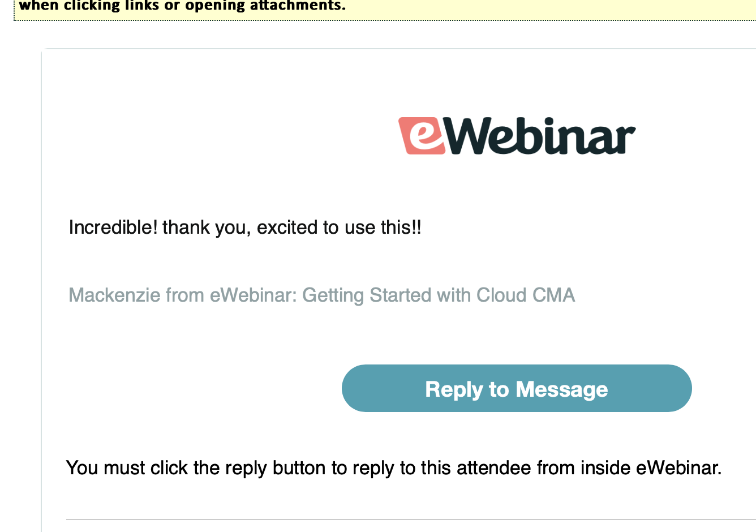Image resolution: width=756 pixels, height=532 pixels.
Task: Click 'Cloud CMA' in the gray text
Action: click(526, 295)
